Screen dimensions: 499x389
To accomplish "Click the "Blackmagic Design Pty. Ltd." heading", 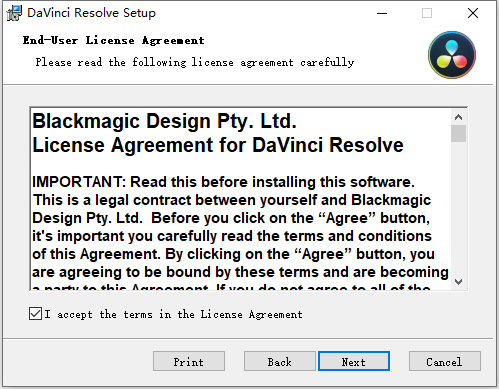I will pos(164,121).
